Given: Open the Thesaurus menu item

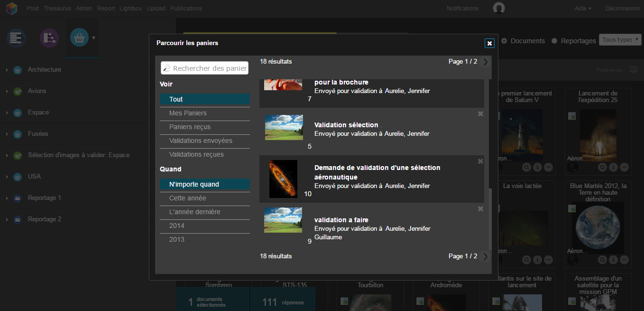Looking at the screenshot, I should tap(57, 9).
